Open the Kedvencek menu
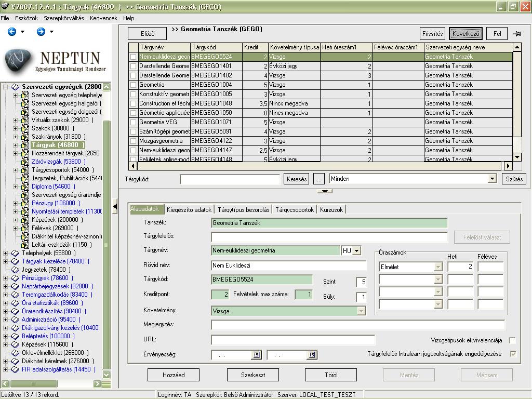Image resolution: width=532 pixels, height=399 pixels. [103, 18]
